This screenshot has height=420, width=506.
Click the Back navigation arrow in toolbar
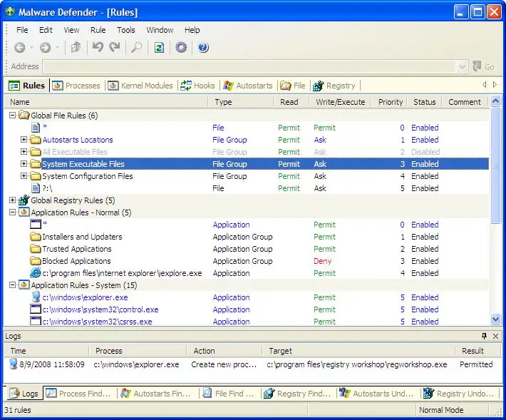click(19, 48)
